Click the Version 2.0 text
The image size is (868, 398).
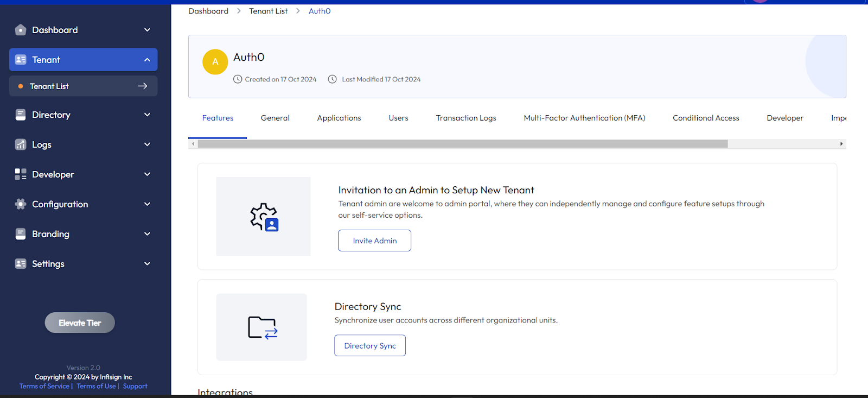point(84,368)
